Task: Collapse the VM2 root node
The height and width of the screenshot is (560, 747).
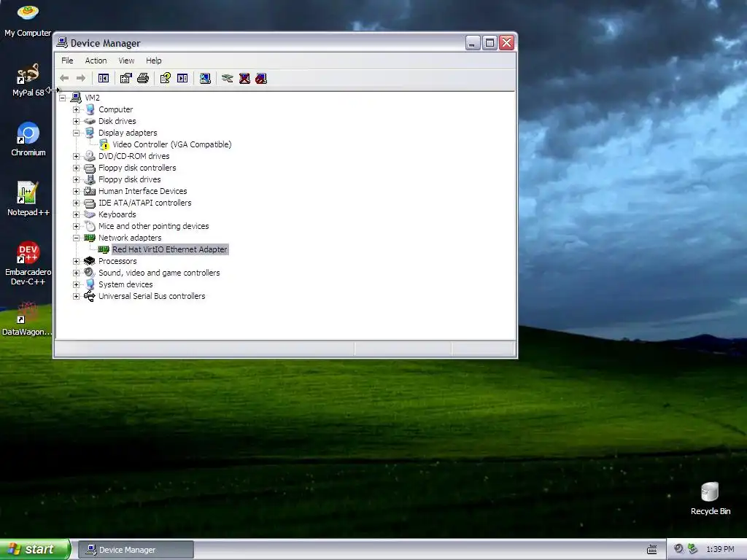Action: tap(63, 98)
